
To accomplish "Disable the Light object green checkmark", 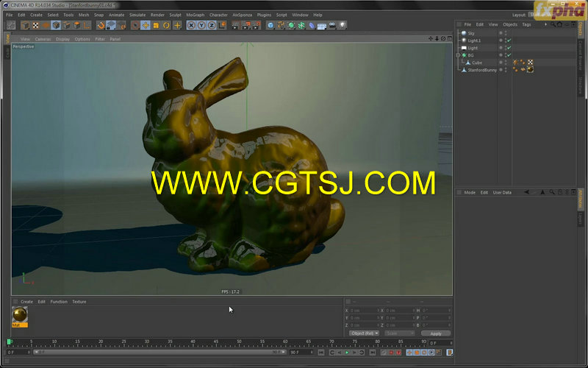I will [x=509, y=48].
